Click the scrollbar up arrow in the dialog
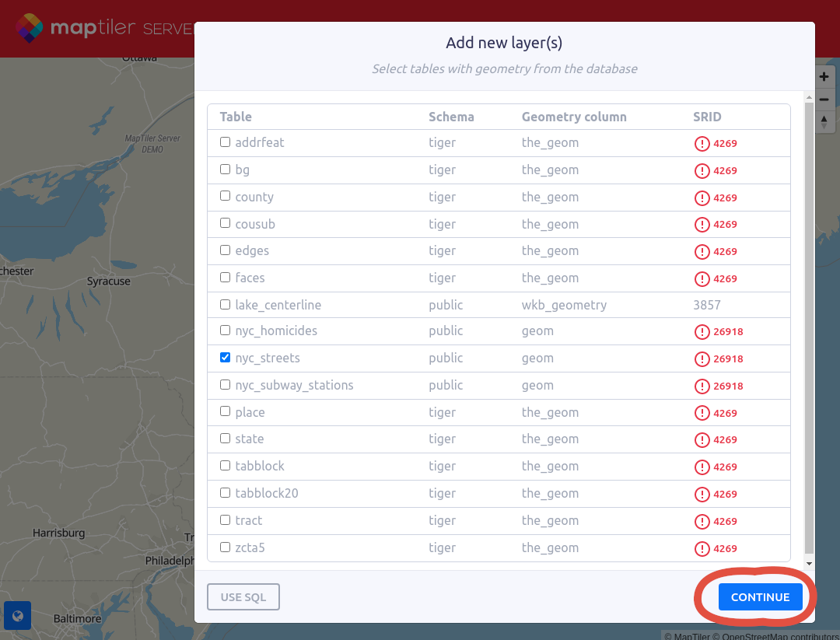Screen dimensions: 840x640 [x=809, y=98]
